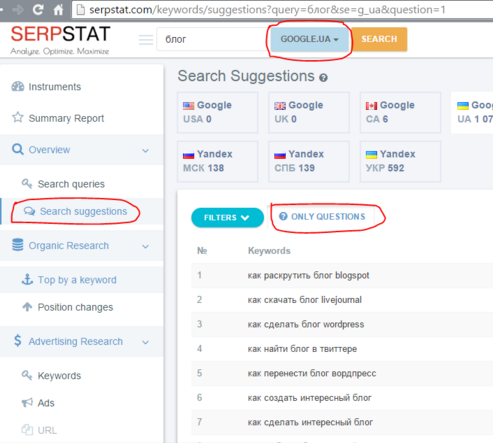Image resolution: width=495 pixels, height=443 pixels.
Task: Open Top by a keyword link
Action: click(77, 280)
